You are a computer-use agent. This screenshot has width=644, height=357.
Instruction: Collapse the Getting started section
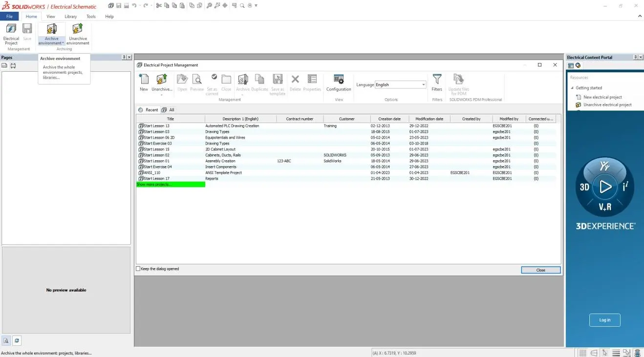(x=572, y=88)
